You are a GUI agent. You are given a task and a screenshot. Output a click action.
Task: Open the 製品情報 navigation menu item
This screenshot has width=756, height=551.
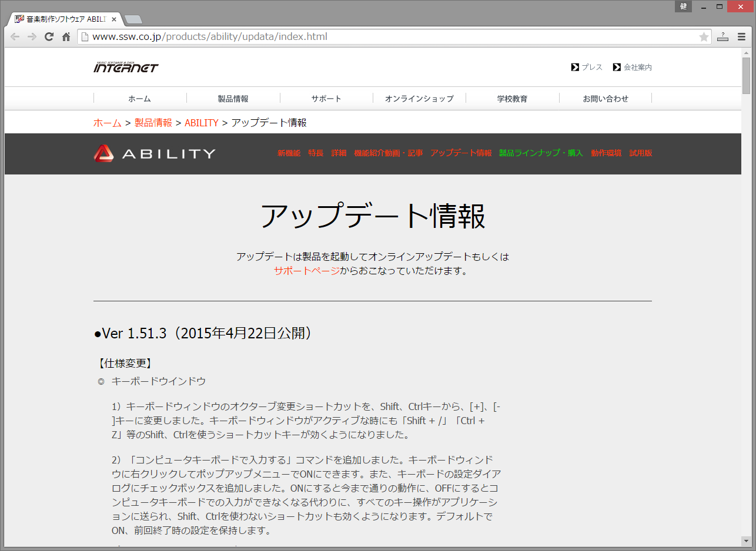click(x=233, y=99)
